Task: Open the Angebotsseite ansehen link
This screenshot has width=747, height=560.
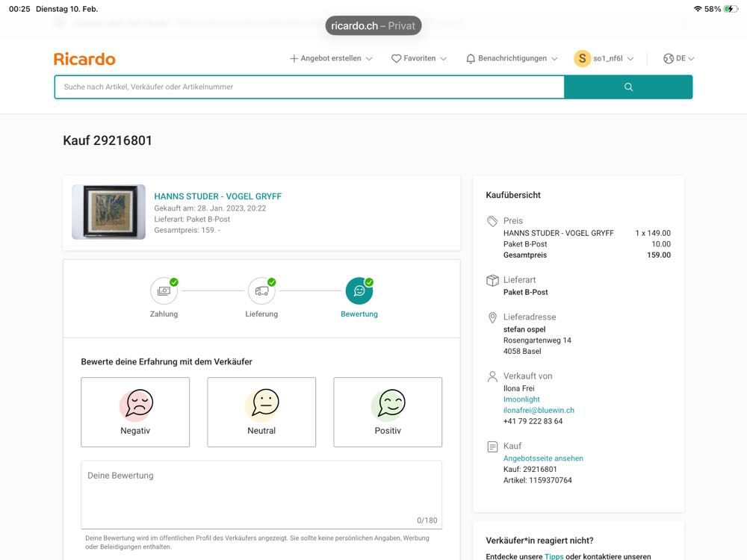Action: click(x=543, y=458)
